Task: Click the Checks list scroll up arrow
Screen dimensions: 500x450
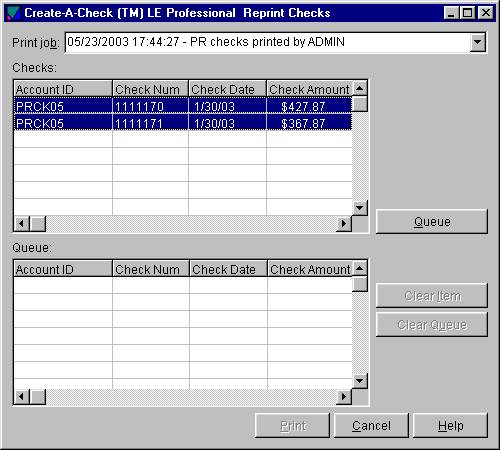Action: pyautogui.click(x=360, y=88)
